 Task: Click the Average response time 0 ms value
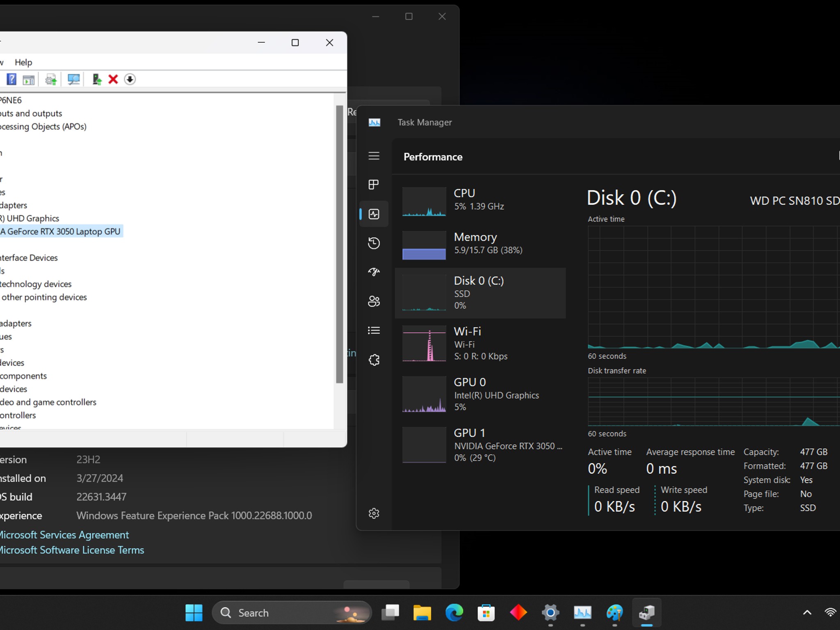(661, 469)
